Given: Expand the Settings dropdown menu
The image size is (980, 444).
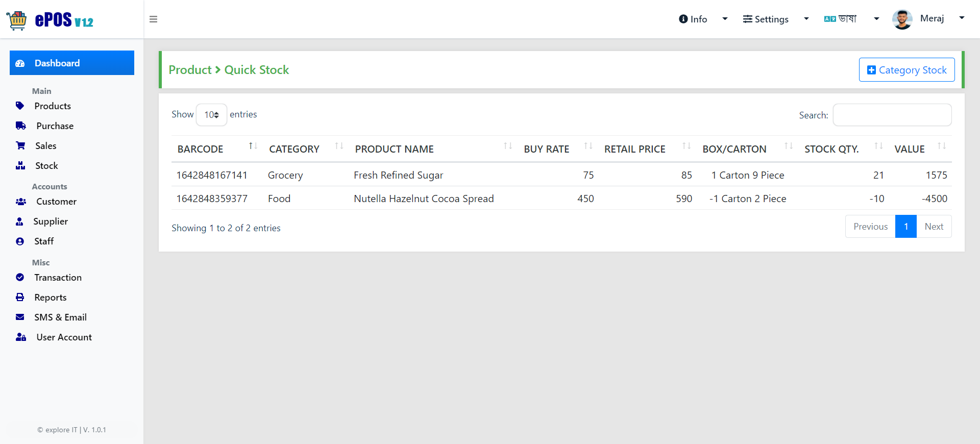Looking at the screenshot, I should click(x=776, y=19).
